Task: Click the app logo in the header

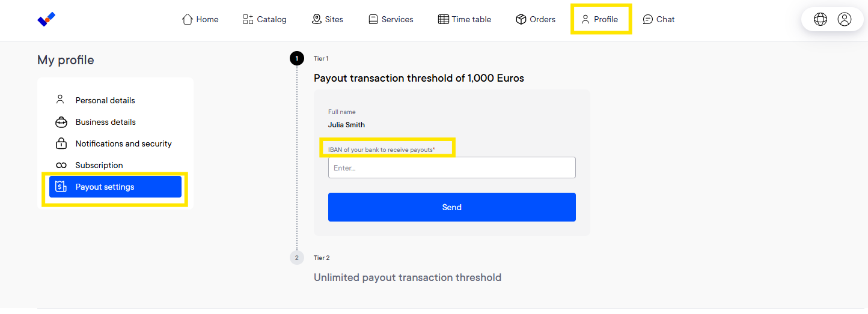Action: click(46, 19)
